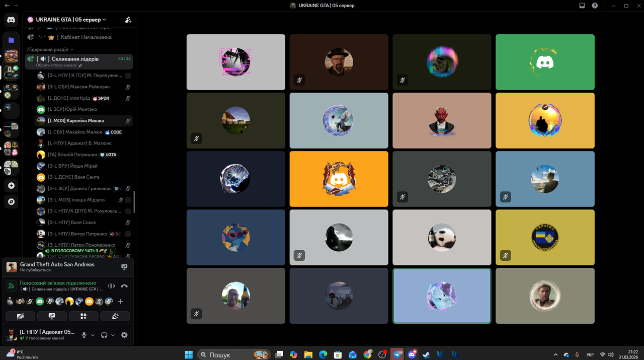Screen dimensions: 644x360
Task: Share your screen button in voice panel
Action: tap(52, 316)
